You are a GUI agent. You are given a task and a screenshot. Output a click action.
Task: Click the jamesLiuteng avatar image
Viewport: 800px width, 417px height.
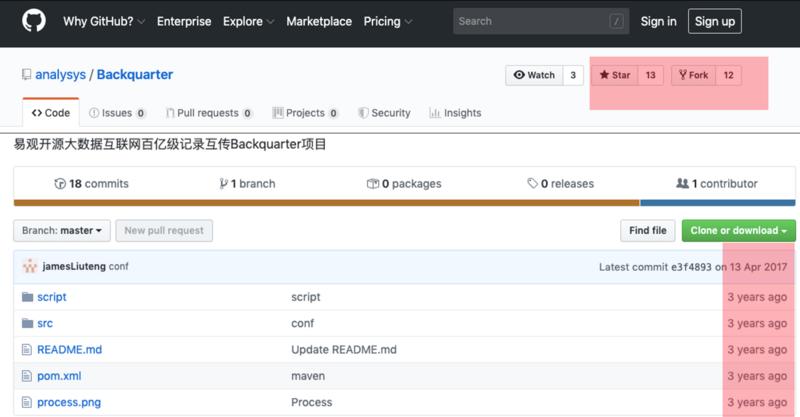point(30,267)
